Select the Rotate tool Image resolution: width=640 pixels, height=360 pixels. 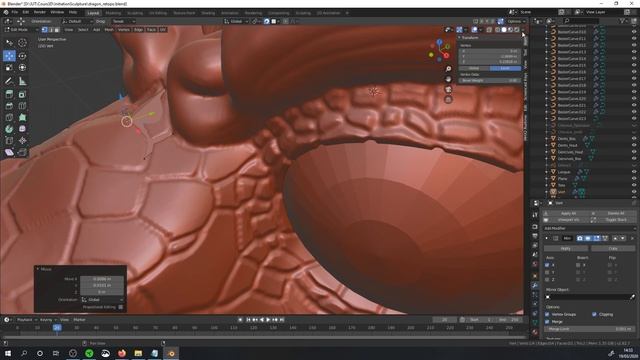click(22, 56)
